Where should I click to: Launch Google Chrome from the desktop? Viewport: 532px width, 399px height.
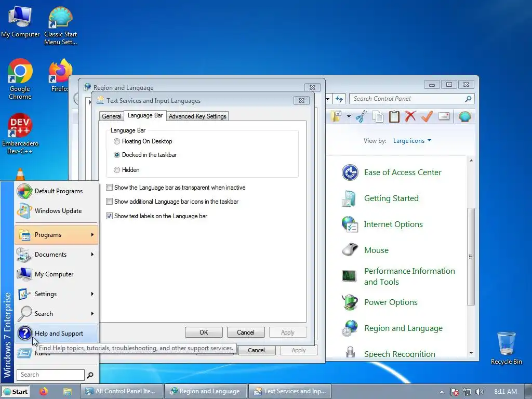click(20, 79)
